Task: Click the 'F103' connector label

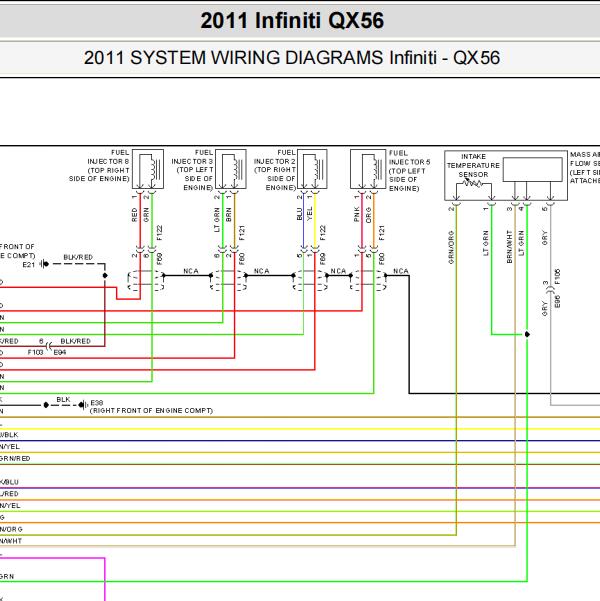Action: tap(35, 352)
